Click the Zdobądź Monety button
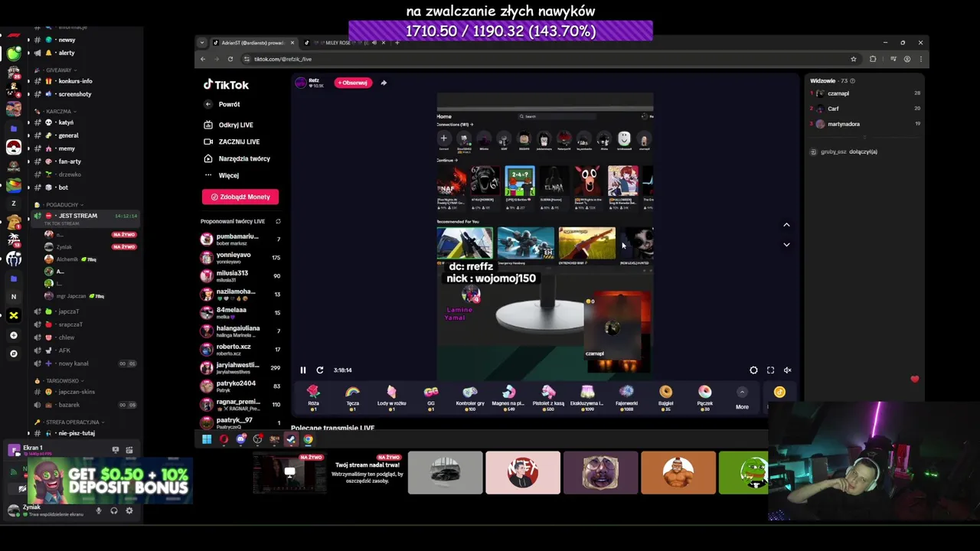980x551 pixels. click(x=240, y=197)
